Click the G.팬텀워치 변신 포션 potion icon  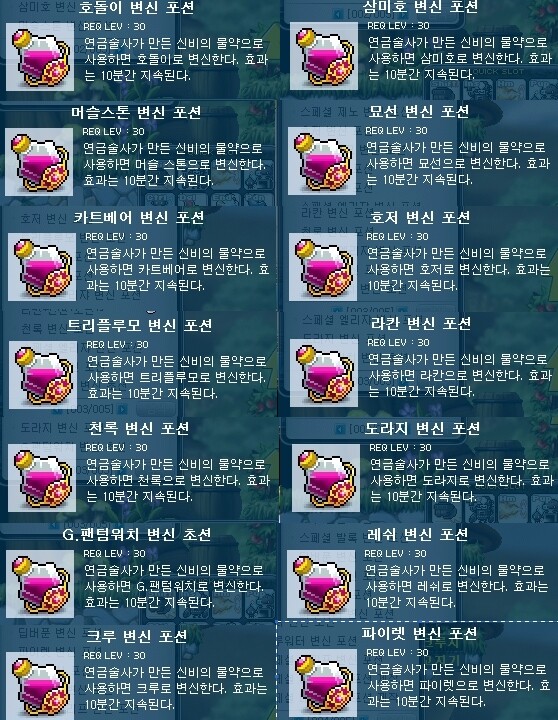[40, 584]
